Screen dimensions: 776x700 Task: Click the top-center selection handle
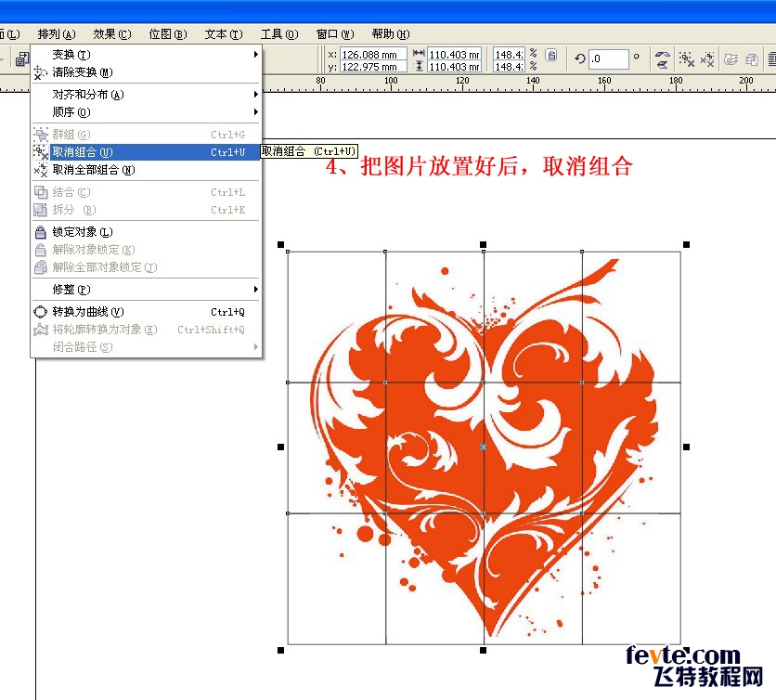tap(483, 244)
